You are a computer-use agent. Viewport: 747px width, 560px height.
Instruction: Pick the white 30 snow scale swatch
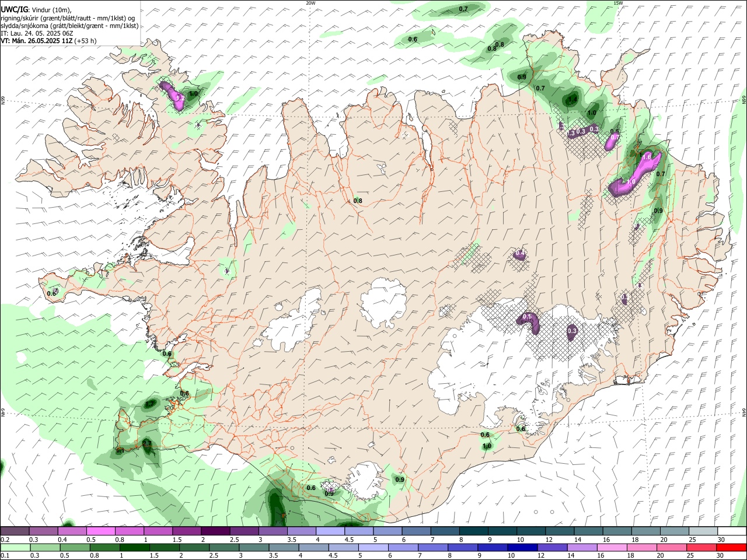point(732,531)
